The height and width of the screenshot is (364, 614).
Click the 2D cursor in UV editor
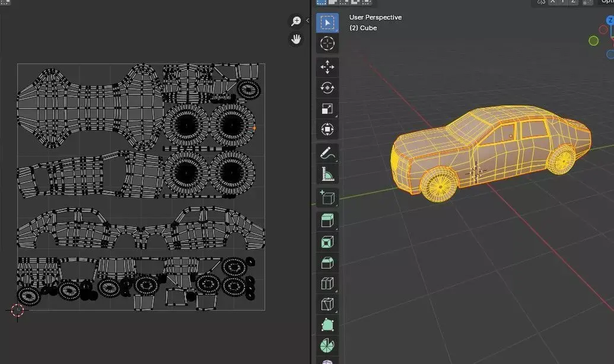(17, 311)
